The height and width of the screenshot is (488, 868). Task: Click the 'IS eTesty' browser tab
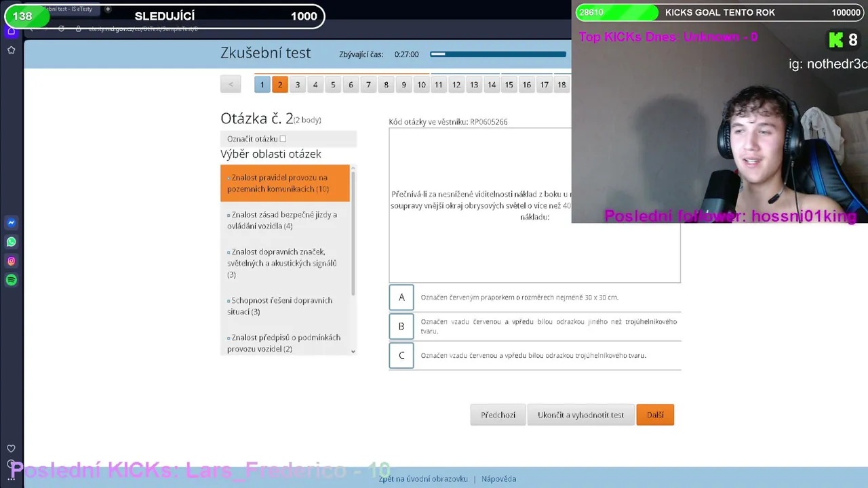(x=68, y=9)
